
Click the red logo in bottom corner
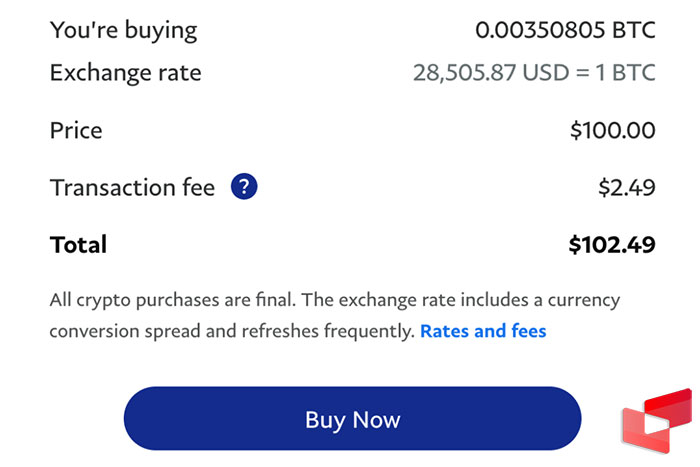655,420
